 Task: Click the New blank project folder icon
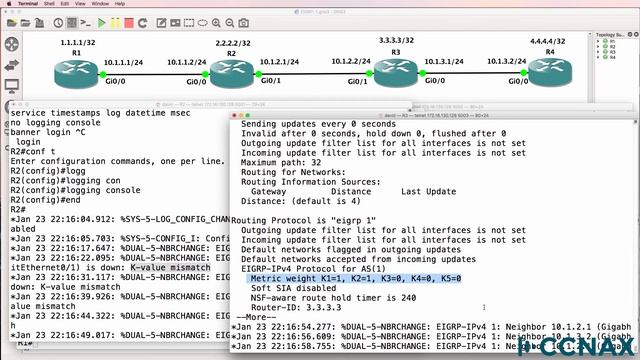11,23
